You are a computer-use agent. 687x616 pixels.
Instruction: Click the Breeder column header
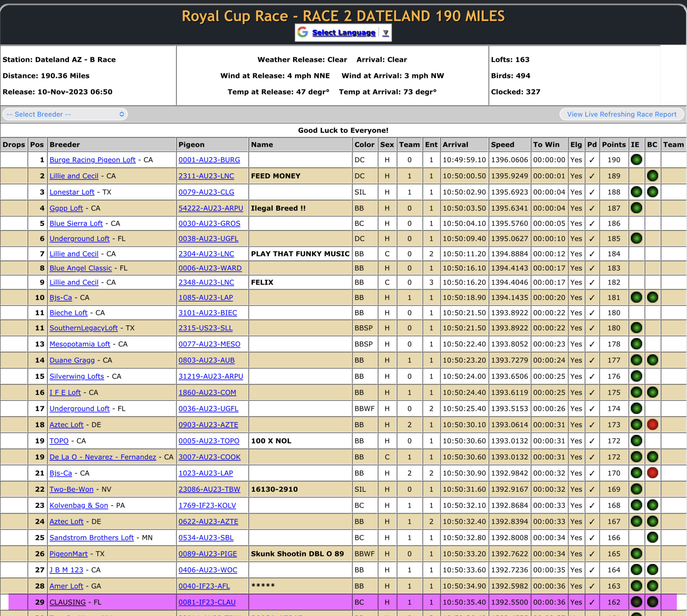(x=65, y=145)
